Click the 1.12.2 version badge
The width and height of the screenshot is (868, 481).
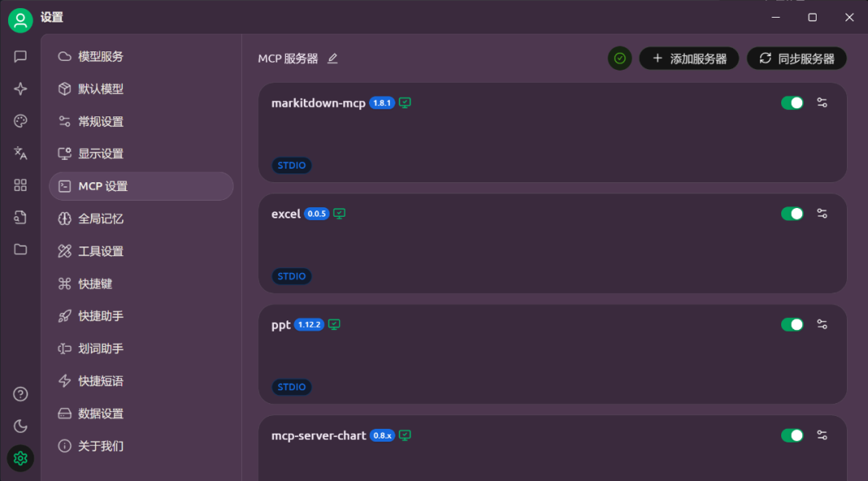309,324
